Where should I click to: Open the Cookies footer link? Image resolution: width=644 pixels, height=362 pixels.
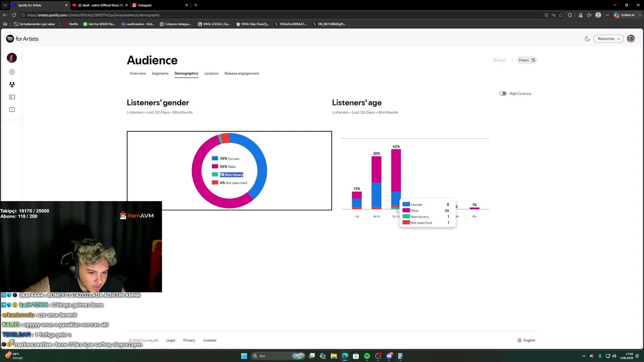click(x=210, y=340)
